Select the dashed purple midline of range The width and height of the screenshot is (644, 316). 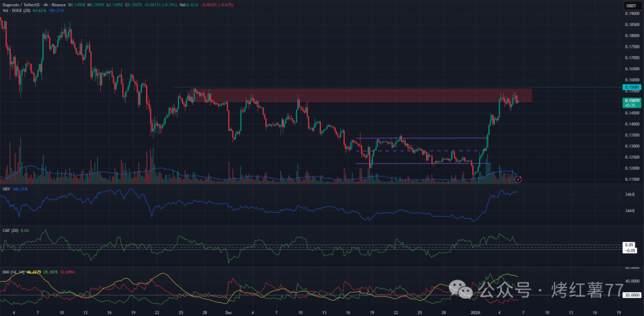pos(417,151)
